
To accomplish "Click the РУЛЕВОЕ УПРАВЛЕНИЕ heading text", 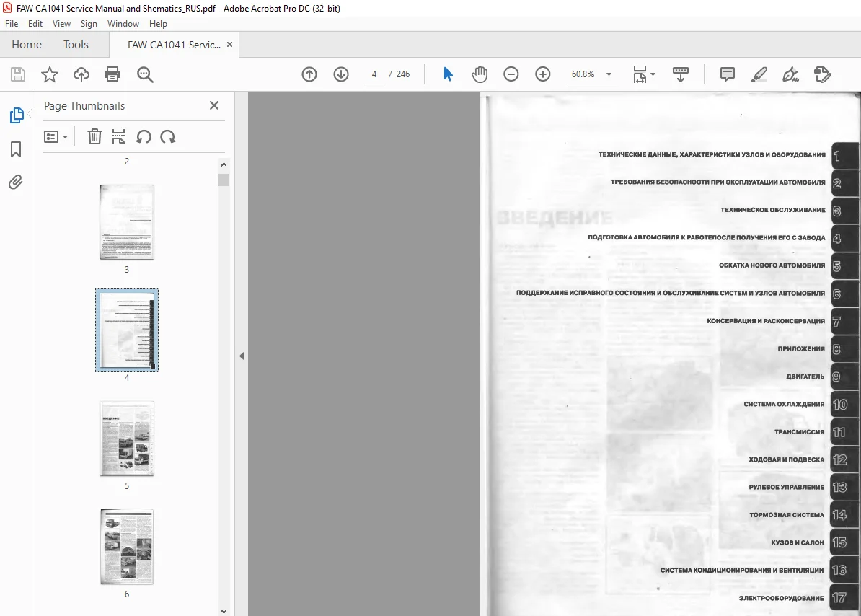I will coord(786,487).
